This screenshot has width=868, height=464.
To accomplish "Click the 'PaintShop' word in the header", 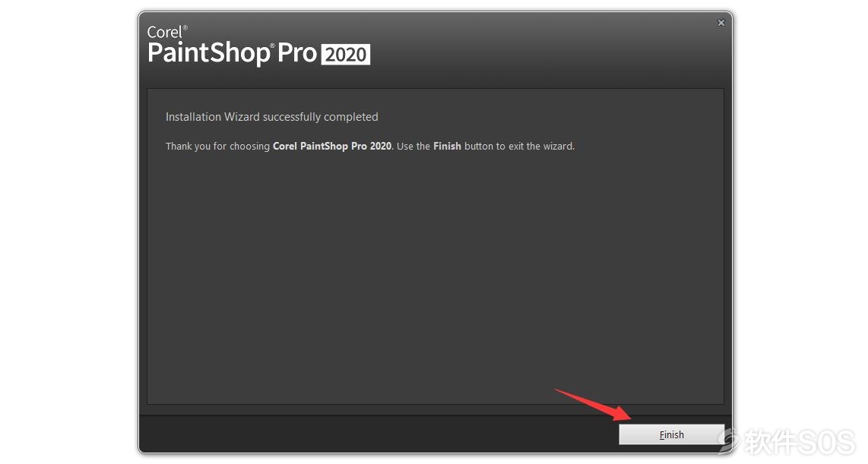I will pos(208,54).
